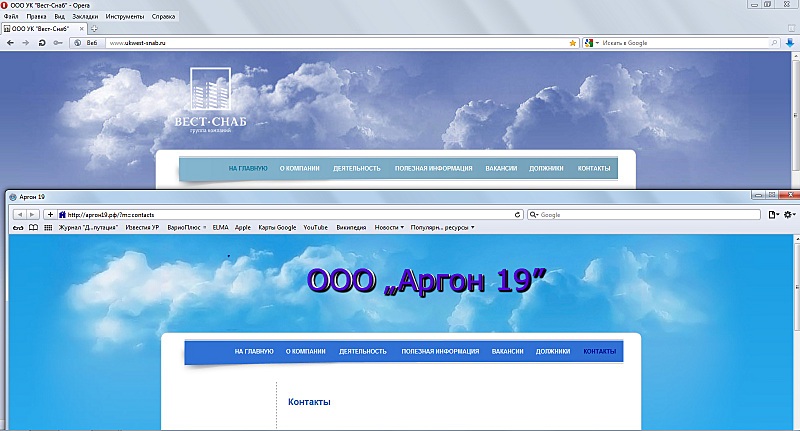Click КОНТАКТЫ on Аргон 19 site
The image size is (800, 431).
point(599,351)
